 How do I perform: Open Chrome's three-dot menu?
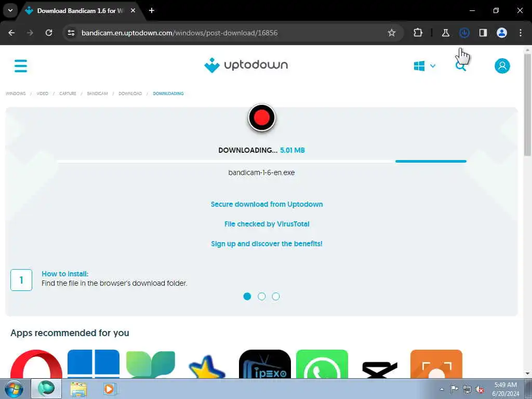521,33
